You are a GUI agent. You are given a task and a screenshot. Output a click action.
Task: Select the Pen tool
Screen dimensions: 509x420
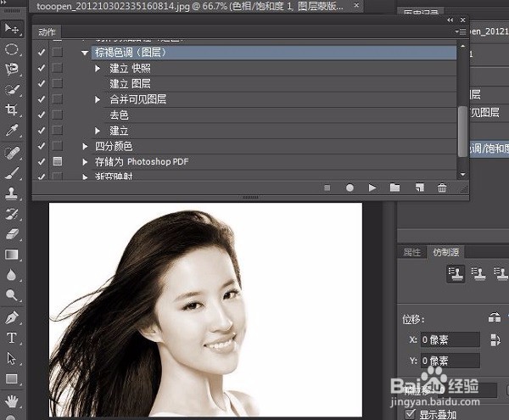tap(12, 317)
